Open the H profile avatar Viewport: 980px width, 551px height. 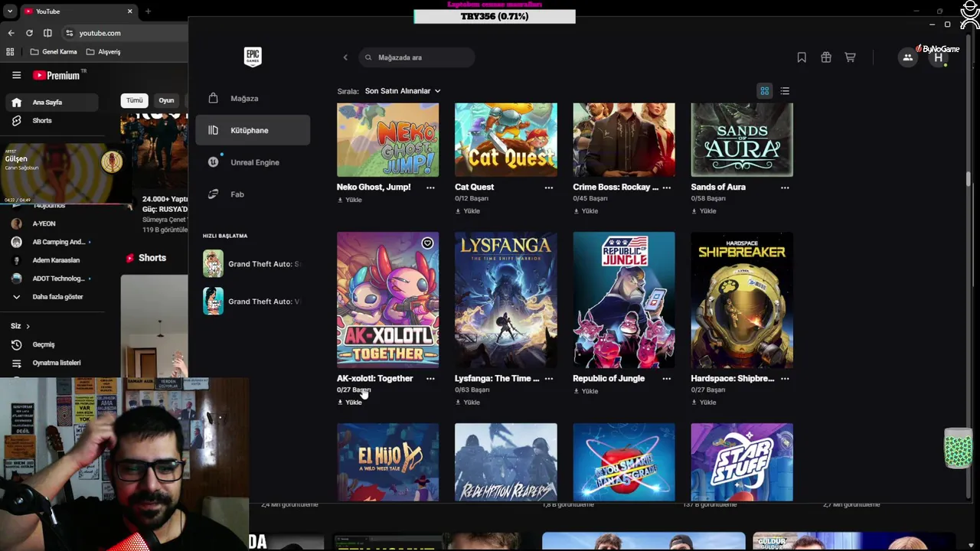(x=939, y=57)
